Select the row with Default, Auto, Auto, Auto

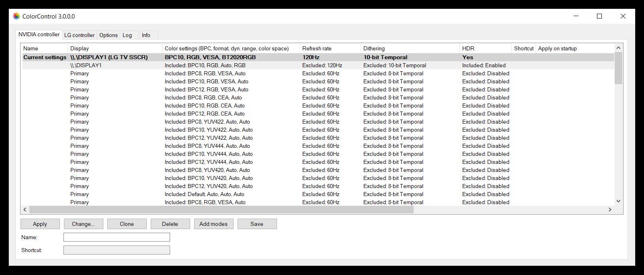point(318,194)
